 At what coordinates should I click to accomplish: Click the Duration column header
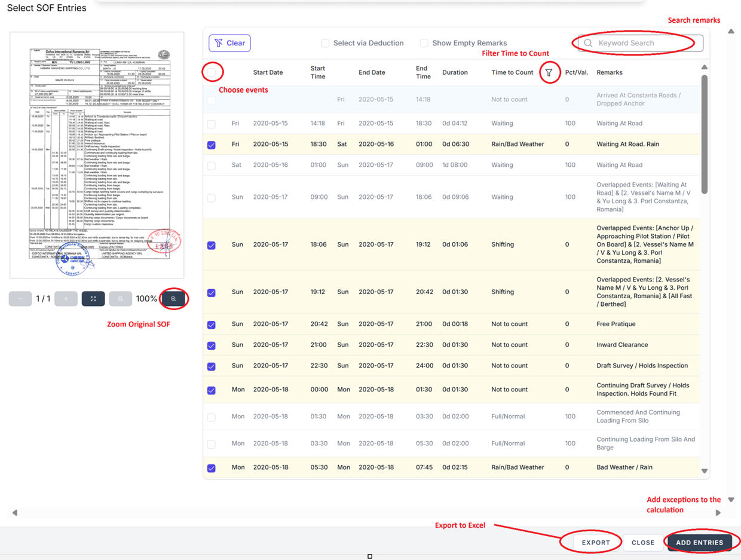pyautogui.click(x=455, y=72)
